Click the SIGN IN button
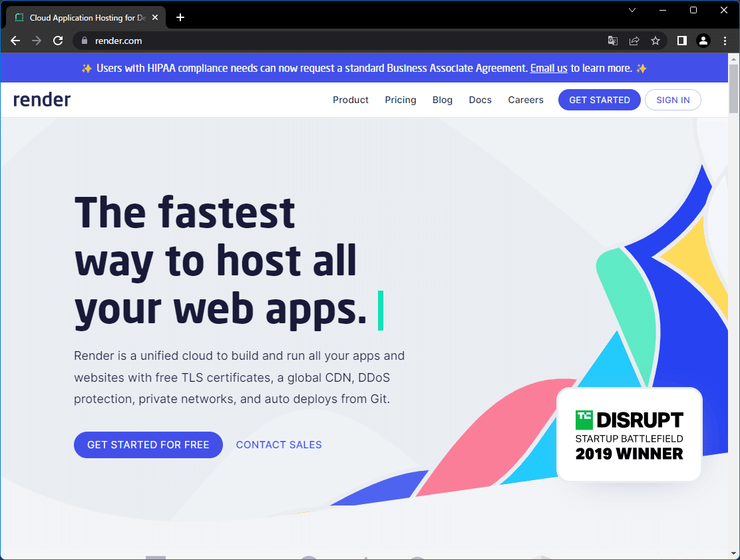Viewport: 740px width, 560px height. (x=673, y=100)
